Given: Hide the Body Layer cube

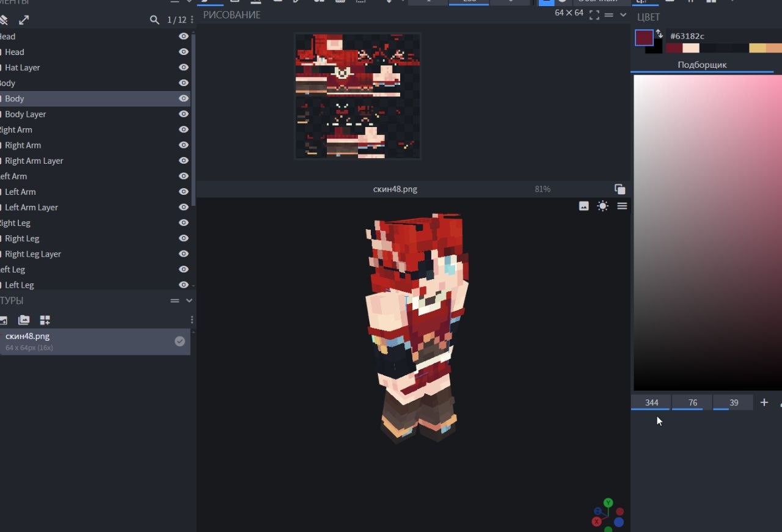Looking at the screenshot, I should pos(183,114).
